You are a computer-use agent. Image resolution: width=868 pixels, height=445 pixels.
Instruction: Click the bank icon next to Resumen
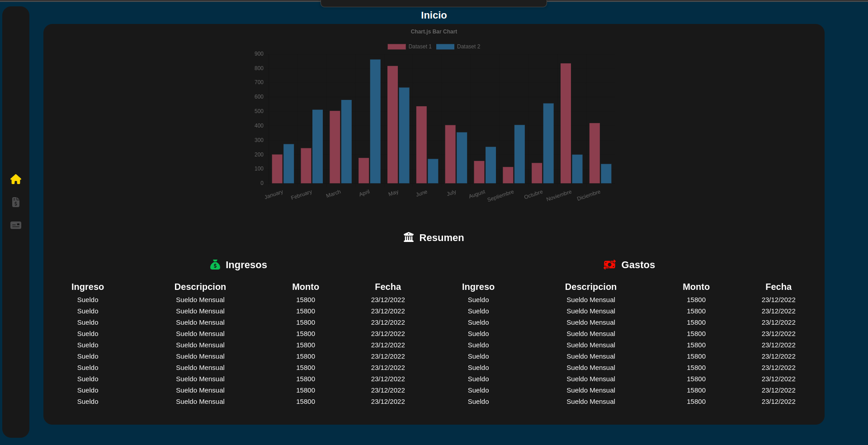pyautogui.click(x=408, y=237)
